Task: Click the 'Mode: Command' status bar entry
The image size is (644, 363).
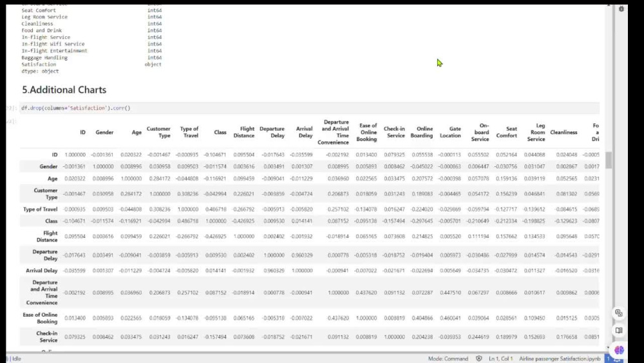Action: point(448,358)
